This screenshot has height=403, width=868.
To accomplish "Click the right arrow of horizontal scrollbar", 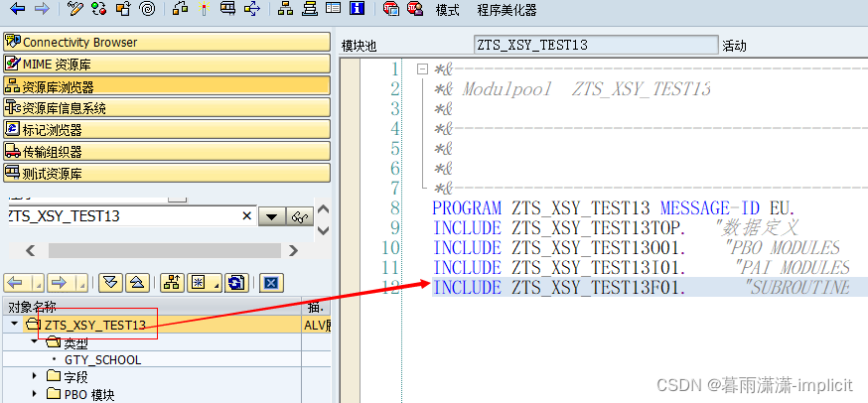I will point(293,251).
